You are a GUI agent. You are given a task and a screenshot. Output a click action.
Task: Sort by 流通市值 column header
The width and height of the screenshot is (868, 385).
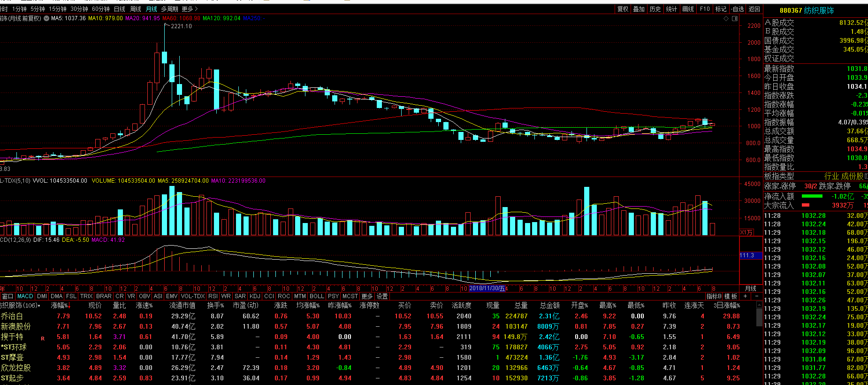tap(183, 306)
